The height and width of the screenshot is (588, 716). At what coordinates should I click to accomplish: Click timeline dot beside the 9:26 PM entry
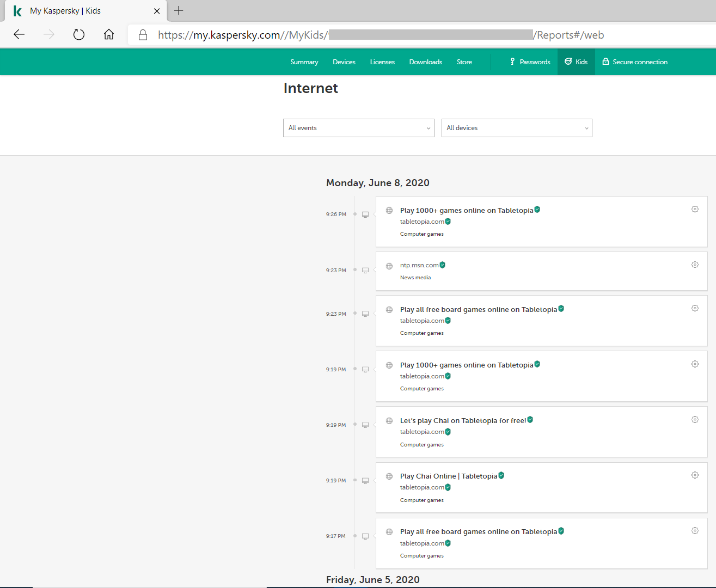[x=355, y=214]
